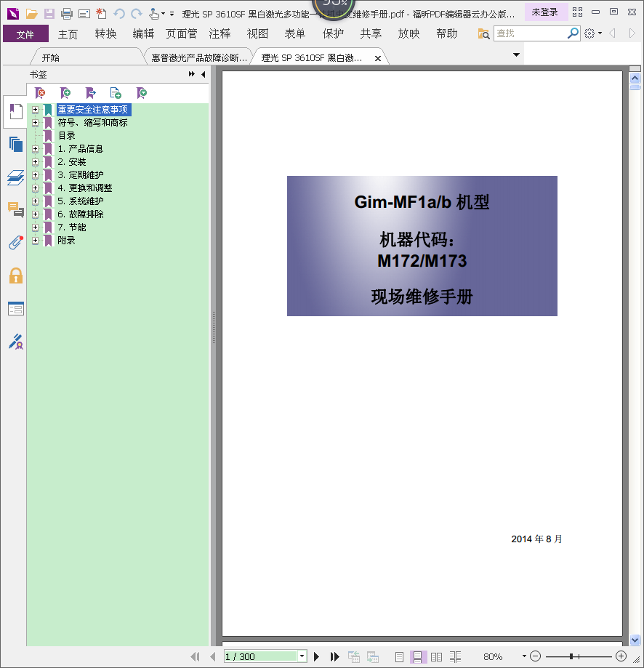Close the 理光 SP 3610SF document tab
The width and height of the screenshot is (644, 668).
(x=378, y=58)
